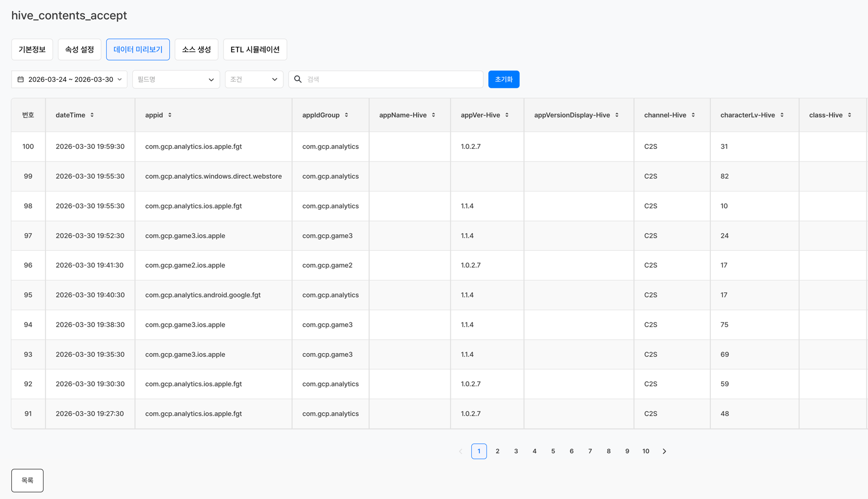Sort by class-Hive sort icon

tap(849, 115)
